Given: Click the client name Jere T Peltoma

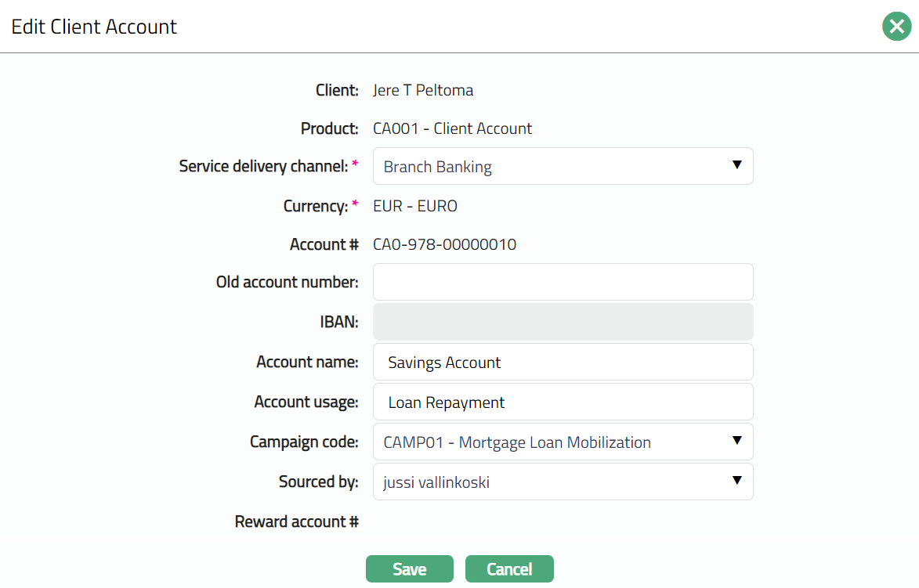Looking at the screenshot, I should click(x=423, y=90).
